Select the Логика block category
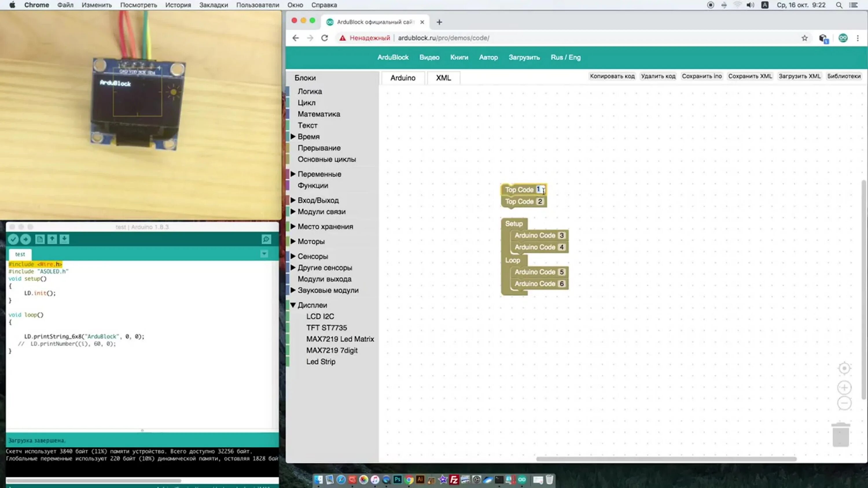Screen dimensions: 868x488 pos(310,91)
